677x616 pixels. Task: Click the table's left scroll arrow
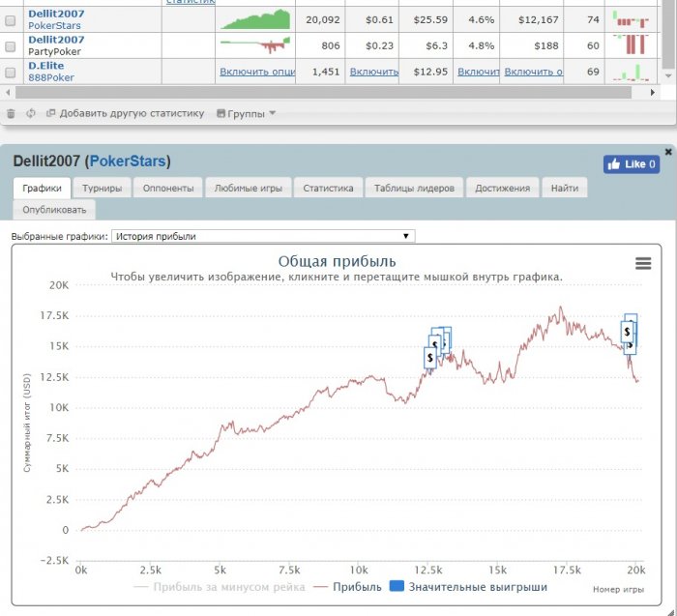(x=8, y=93)
